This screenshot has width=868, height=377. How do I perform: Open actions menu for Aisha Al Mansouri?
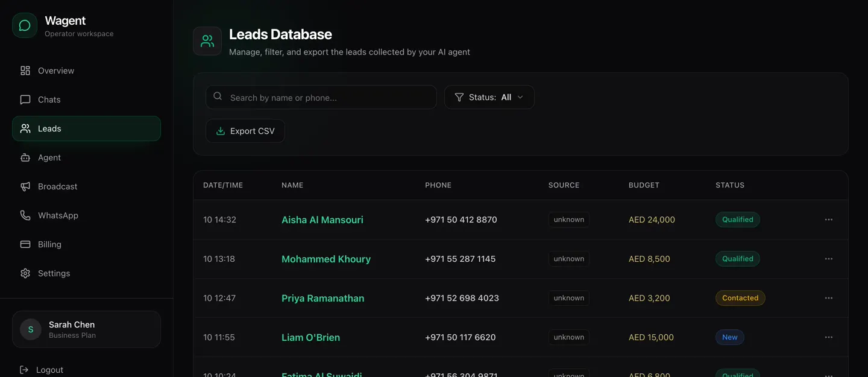click(x=829, y=220)
